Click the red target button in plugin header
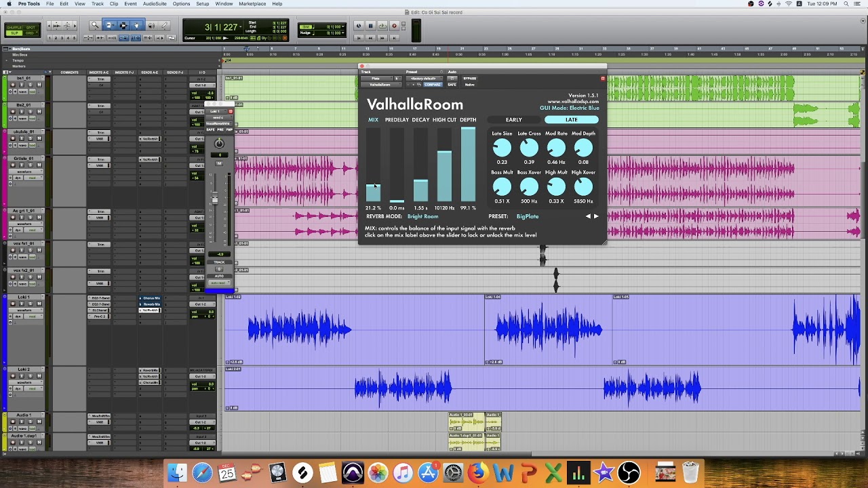Viewport: 868px width, 488px height. (x=603, y=79)
